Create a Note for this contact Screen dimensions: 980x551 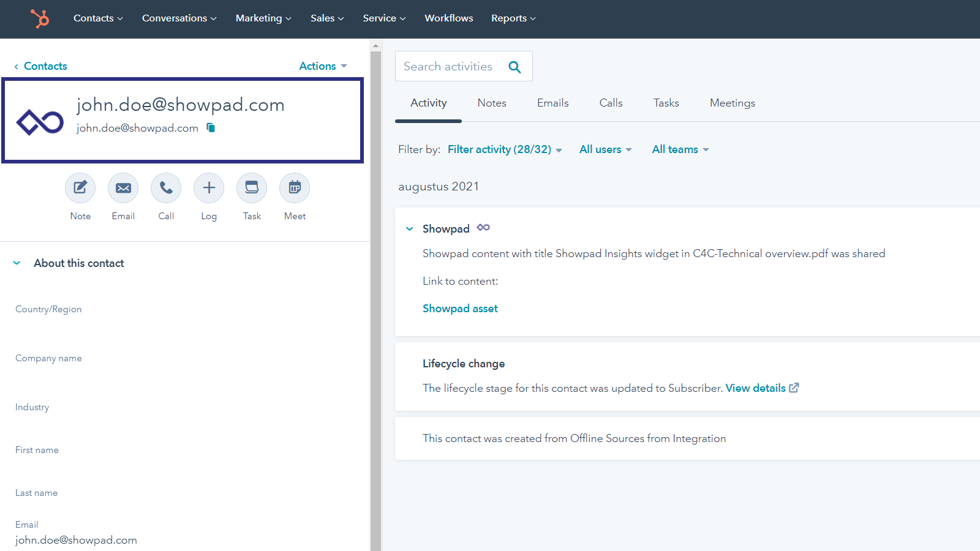pos(80,187)
